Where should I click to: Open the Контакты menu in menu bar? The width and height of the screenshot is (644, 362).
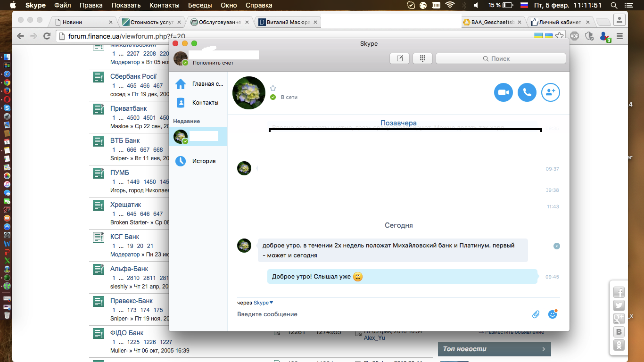pyautogui.click(x=164, y=5)
